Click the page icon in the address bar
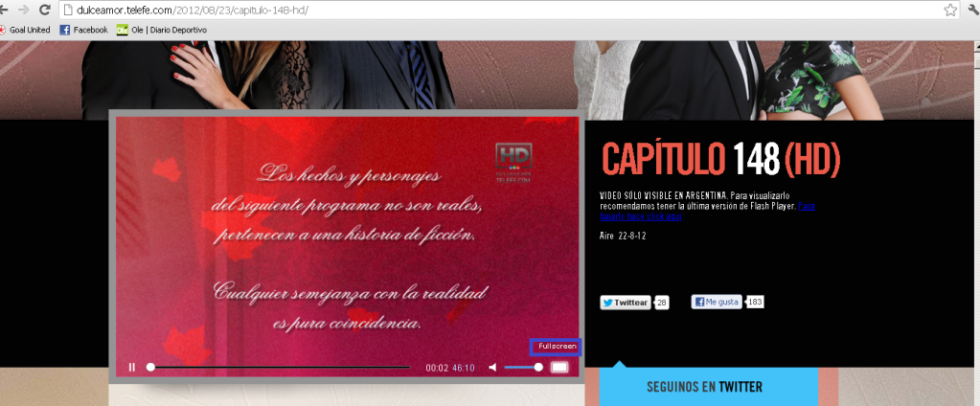Viewport: 980px width, 406px height. coord(67,10)
